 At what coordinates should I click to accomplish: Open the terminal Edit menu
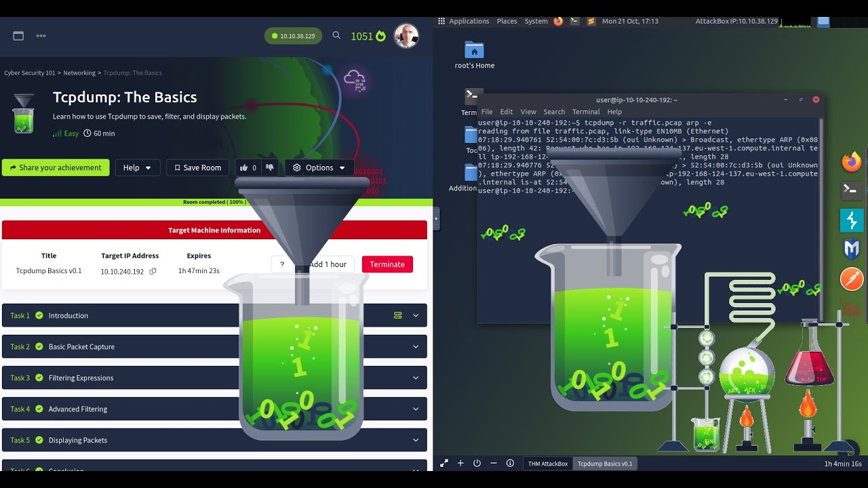click(507, 112)
